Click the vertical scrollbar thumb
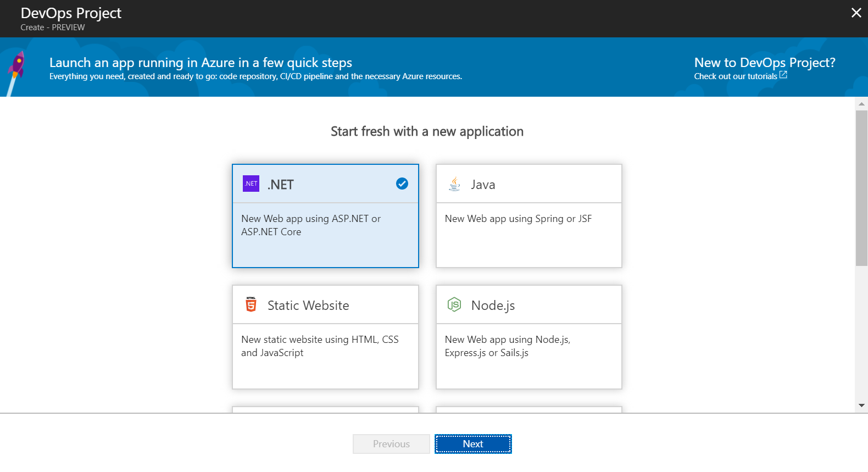Screen dimensions: 868x472 (861, 188)
